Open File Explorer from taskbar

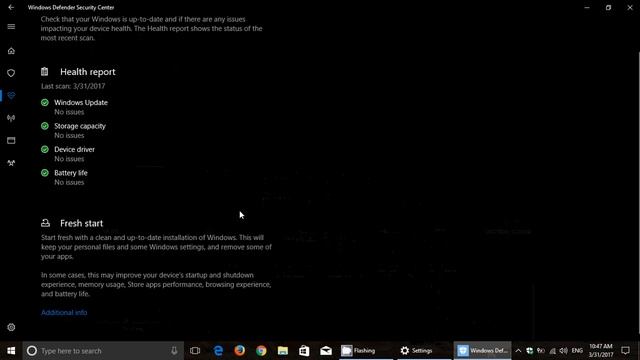(283, 351)
